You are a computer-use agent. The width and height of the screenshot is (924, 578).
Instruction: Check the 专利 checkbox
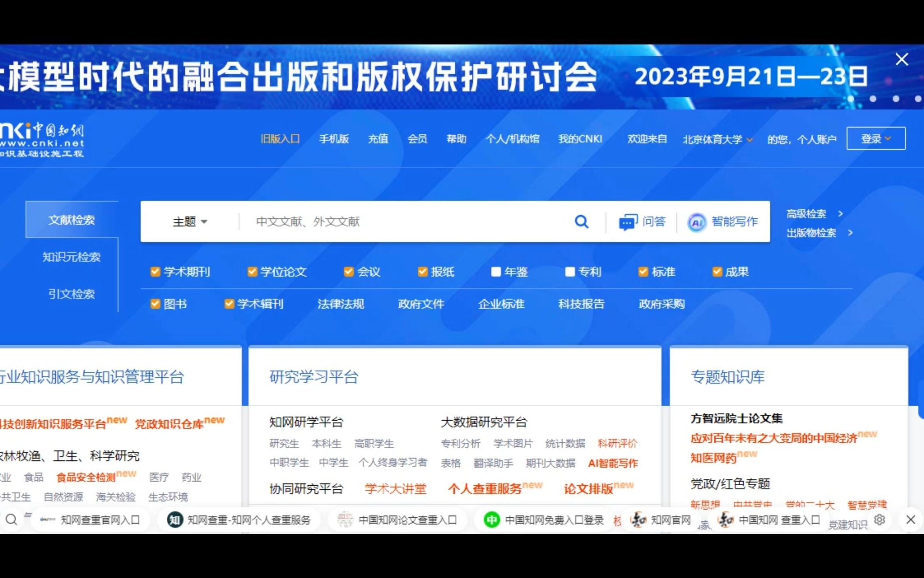coord(570,272)
